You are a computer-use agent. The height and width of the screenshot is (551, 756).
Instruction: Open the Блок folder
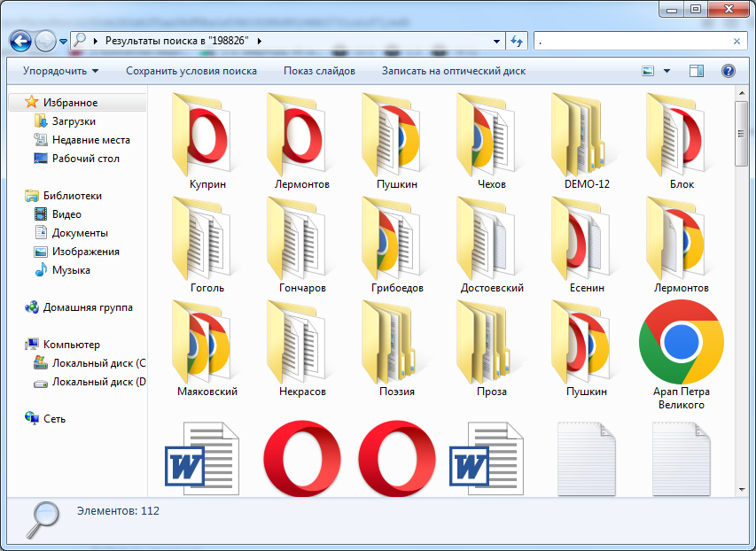click(x=682, y=141)
